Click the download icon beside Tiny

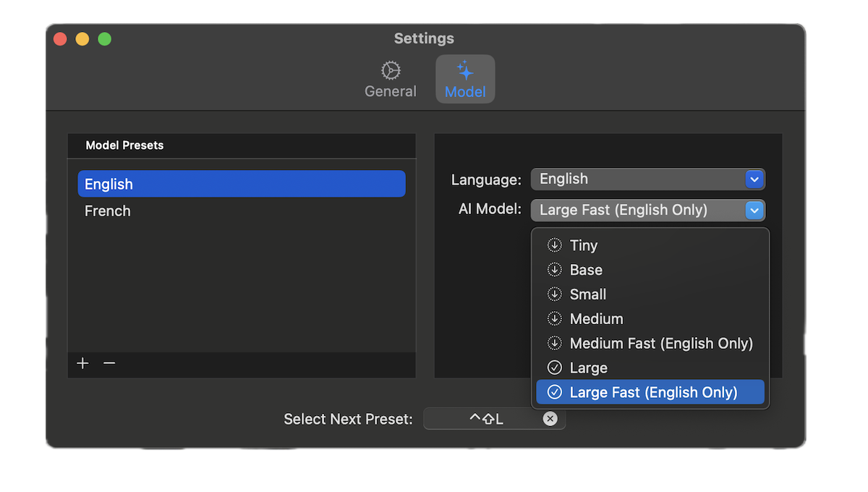point(555,245)
